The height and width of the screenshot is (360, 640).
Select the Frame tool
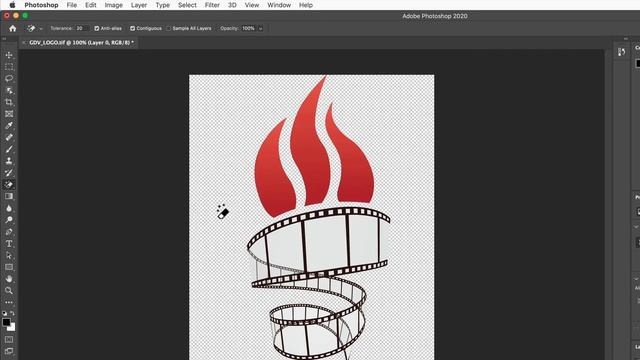click(x=9, y=114)
